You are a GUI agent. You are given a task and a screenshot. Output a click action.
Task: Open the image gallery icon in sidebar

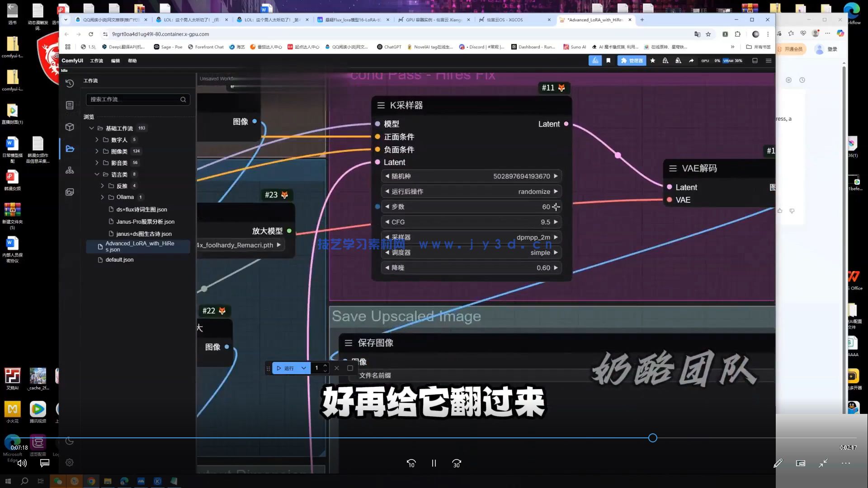[70, 192]
